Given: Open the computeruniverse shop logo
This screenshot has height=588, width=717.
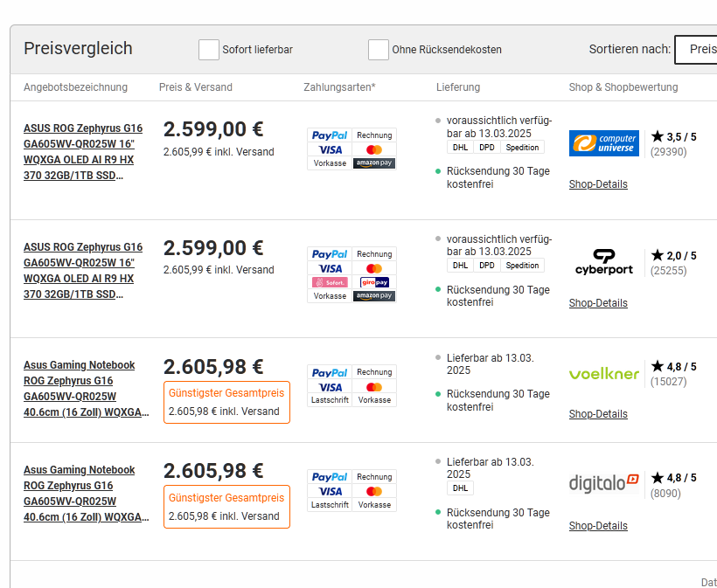Looking at the screenshot, I should point(603,143).
